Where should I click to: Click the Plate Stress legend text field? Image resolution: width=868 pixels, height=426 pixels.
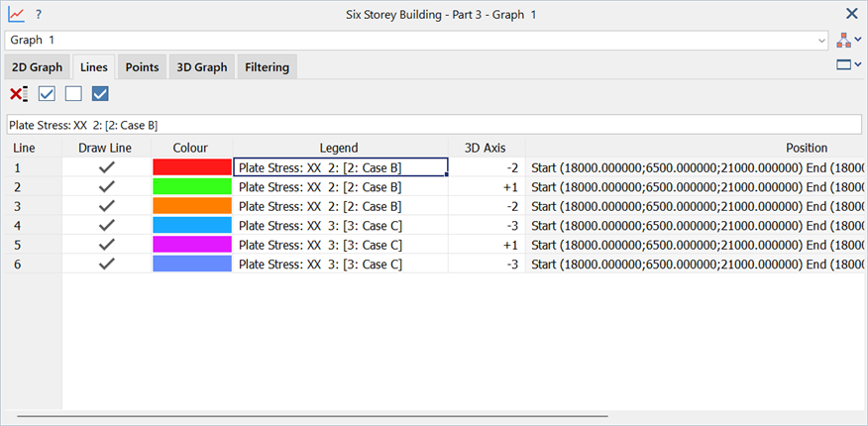(433, 125)
